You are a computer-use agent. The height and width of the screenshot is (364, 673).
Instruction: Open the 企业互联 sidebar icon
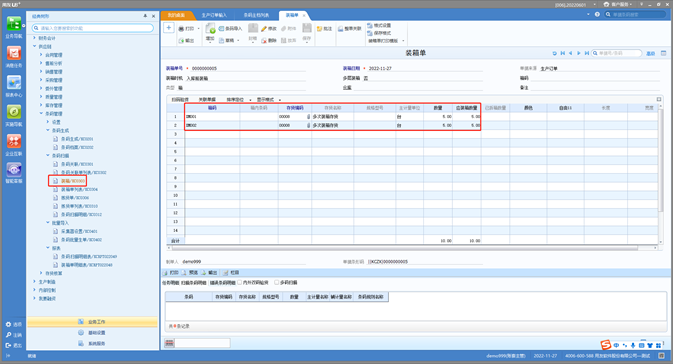[14, 141]
